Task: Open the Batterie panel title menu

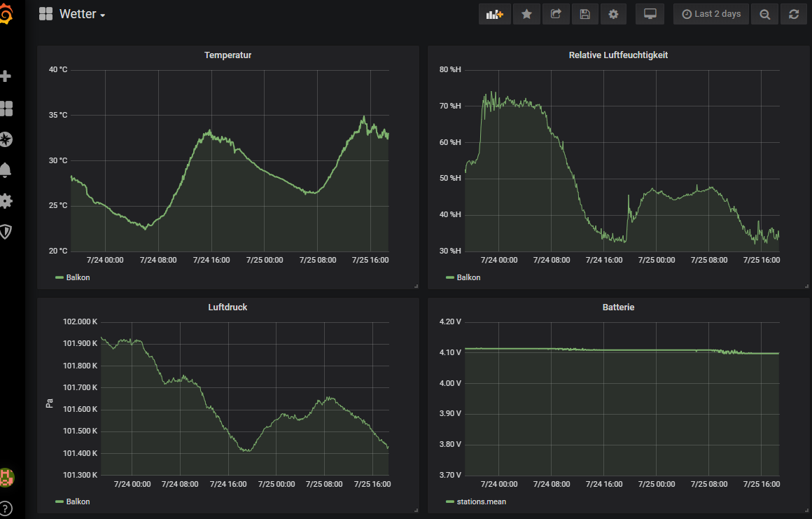Action: [618, 307]
